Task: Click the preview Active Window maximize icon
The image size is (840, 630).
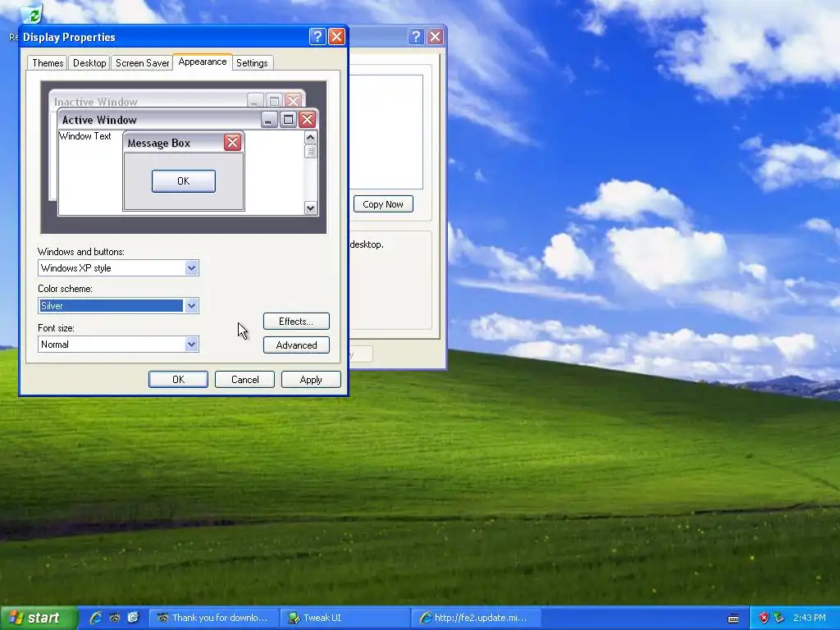Action: (x=288, y=119)
